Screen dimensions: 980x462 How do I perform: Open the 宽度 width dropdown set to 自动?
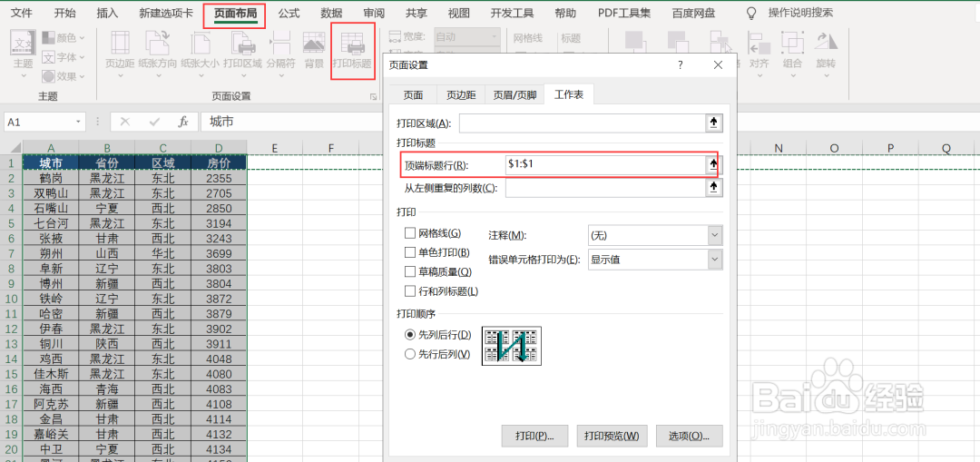(x=469, y=37)
